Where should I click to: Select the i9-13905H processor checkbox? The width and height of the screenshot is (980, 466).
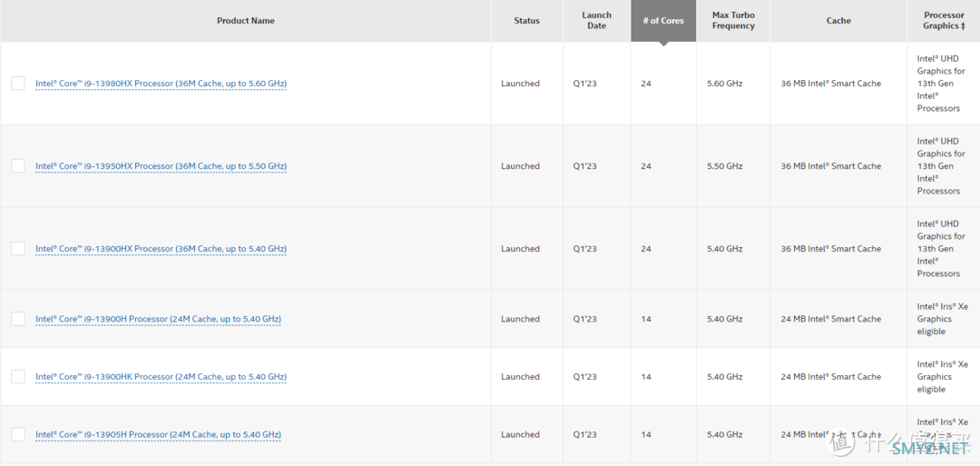pos(18,434)
